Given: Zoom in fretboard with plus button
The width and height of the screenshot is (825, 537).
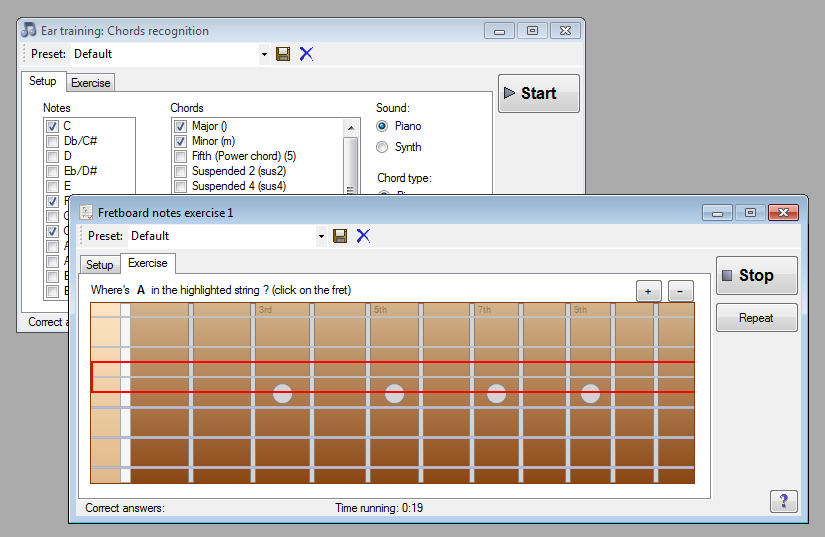Looking at the screenshot, I should [x=649, y=291].
